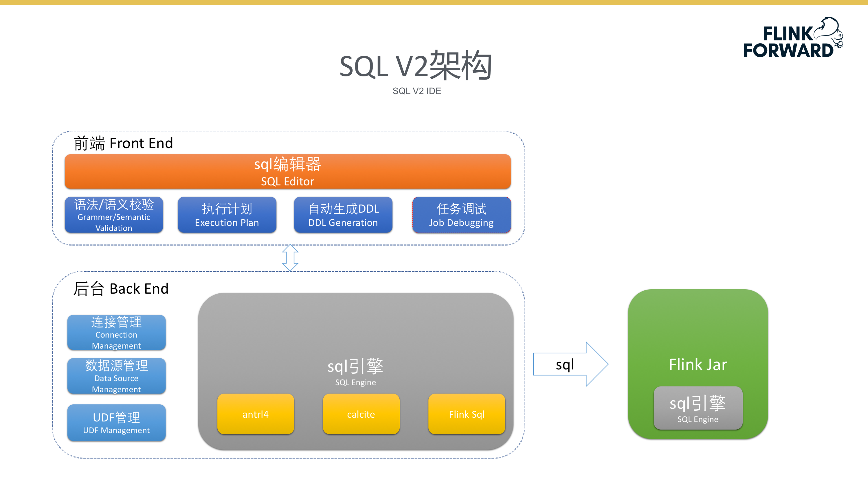Click Grammer/Semantic Validation box
This screenshot has height=488, width=868.
pos(114,215)
